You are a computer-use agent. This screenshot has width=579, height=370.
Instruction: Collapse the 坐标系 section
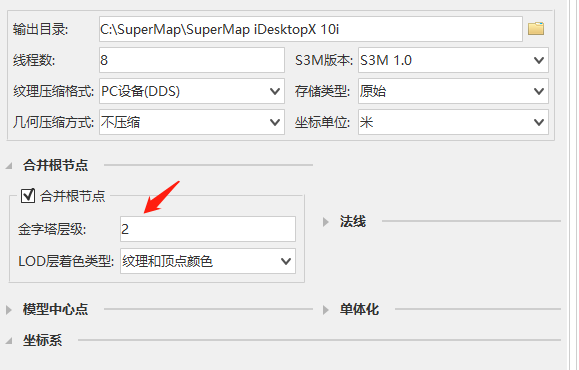9,341
